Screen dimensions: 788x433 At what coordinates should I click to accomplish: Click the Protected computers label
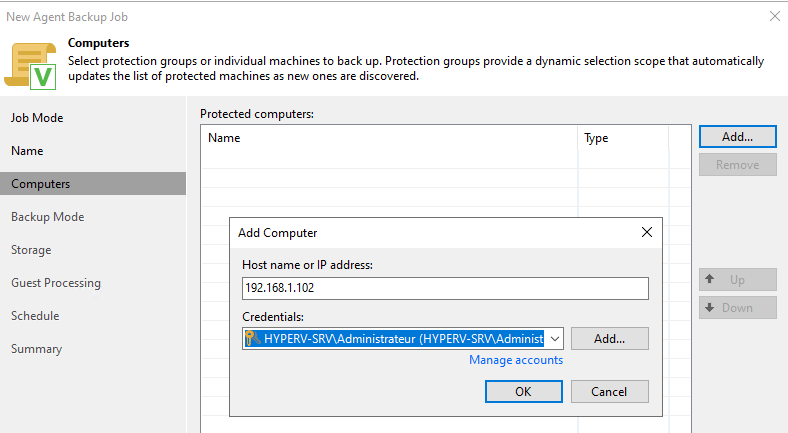257,114
